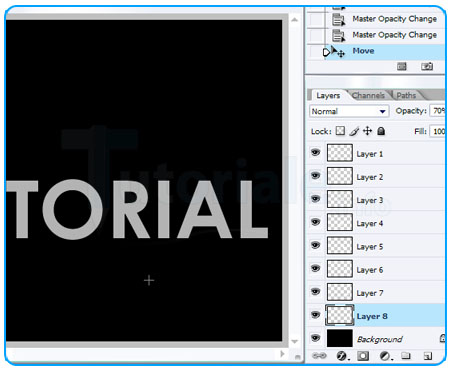The image size is (450, 370).
Task: Click the lock position icon
Action: point(367,131)
